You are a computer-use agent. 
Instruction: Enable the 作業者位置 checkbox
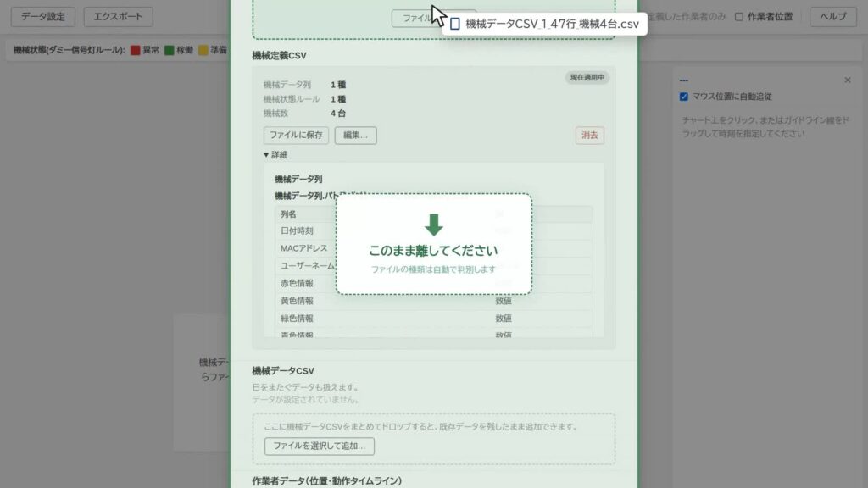click(739, 17)
